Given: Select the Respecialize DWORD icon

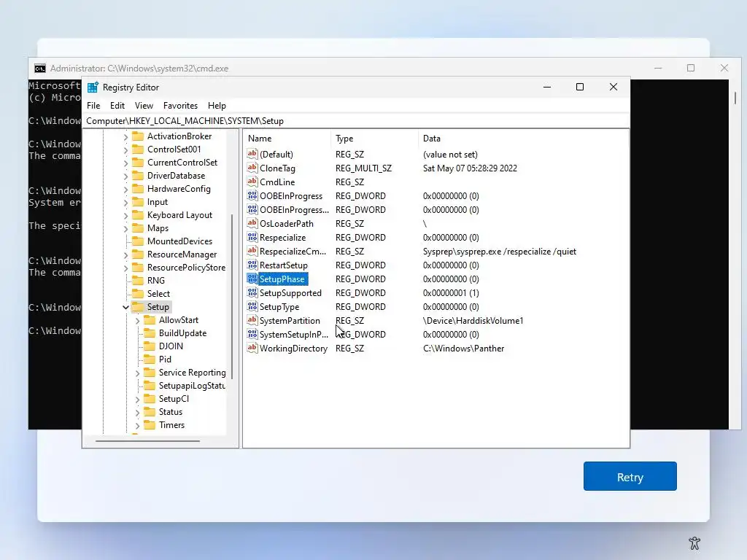Looking at the screenshot, I should pos(252,237).
